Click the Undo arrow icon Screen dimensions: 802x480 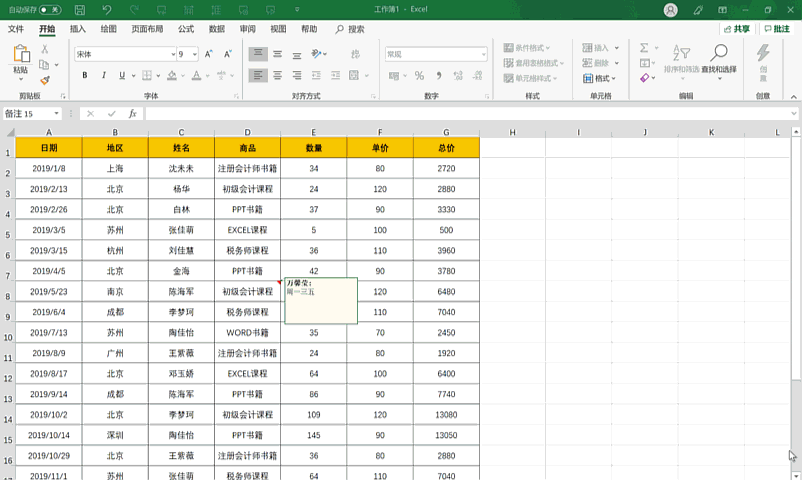point(106,9)
